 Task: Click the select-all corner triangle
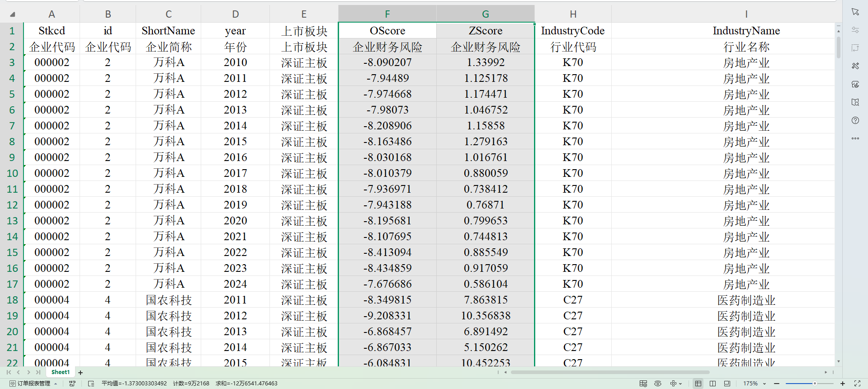coord(13,14)
